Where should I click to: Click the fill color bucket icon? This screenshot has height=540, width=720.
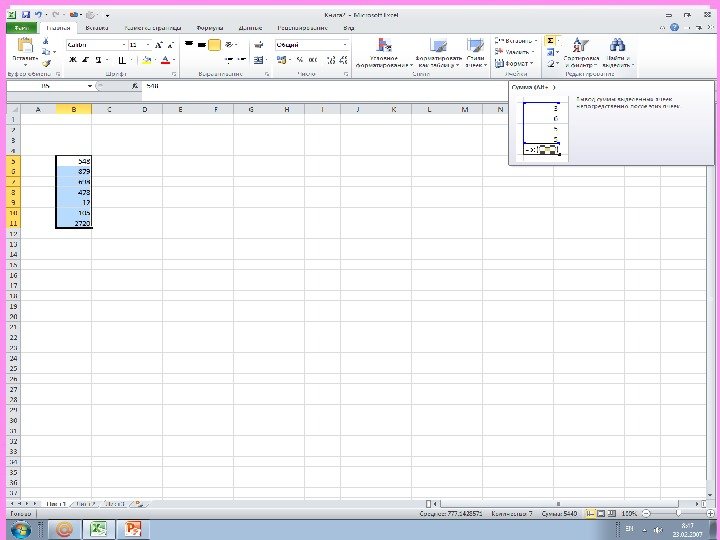tap(146, 60)
